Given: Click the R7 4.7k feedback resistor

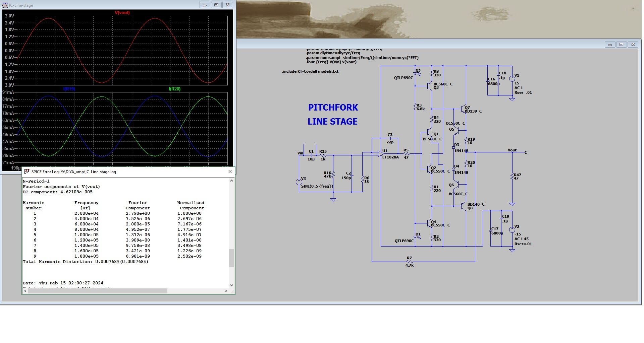Looking at the screenshot, I should coord(409,261).
